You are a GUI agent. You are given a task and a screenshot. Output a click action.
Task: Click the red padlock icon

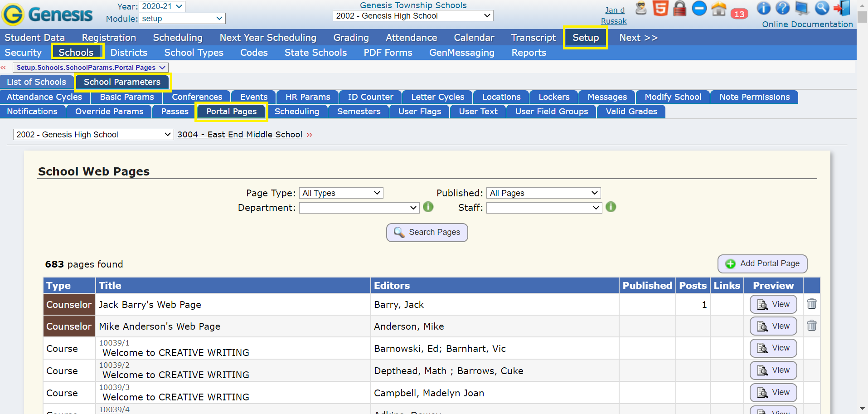(x=679, y=8)
